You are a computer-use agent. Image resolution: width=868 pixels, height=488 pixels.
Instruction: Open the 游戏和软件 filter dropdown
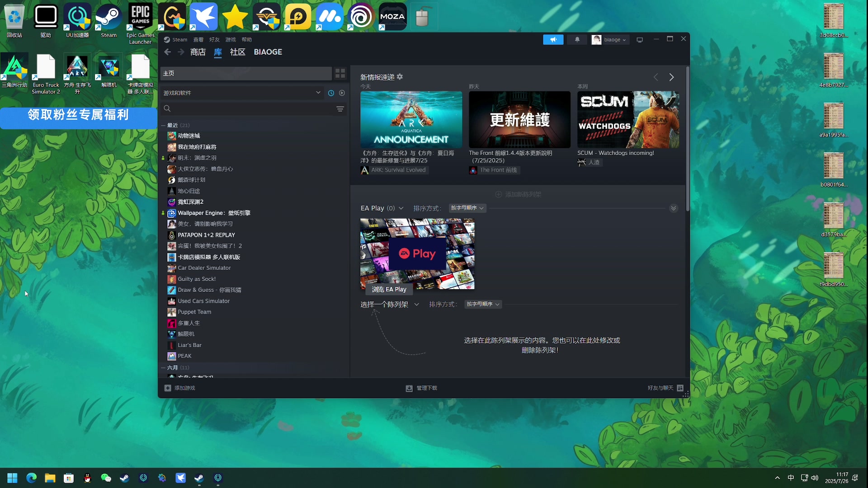click(241, 93)
